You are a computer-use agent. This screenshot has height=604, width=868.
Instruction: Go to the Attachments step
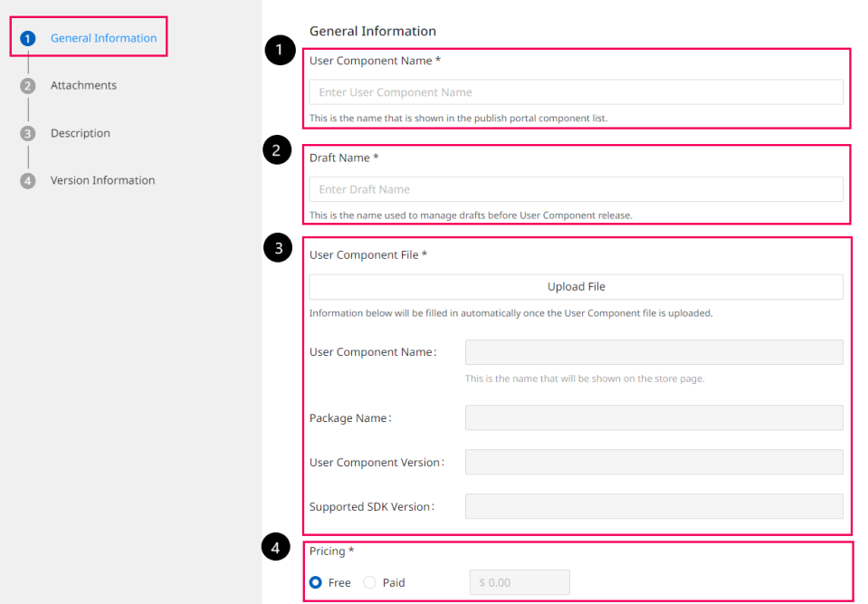pos(83,85)
